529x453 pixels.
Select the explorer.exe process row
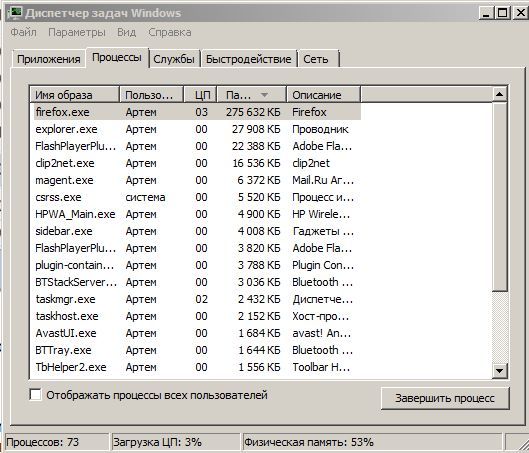[x=196, y=129]
